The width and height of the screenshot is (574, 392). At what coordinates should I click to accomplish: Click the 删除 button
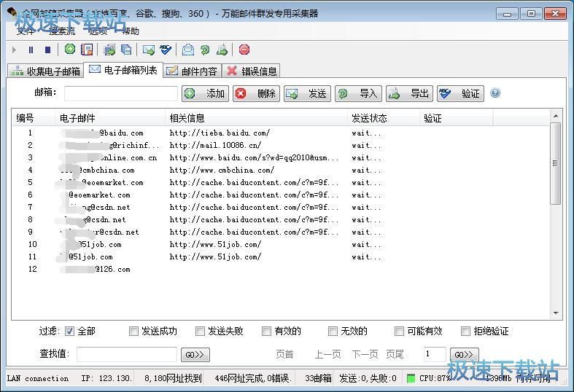(x=256, y=93)
